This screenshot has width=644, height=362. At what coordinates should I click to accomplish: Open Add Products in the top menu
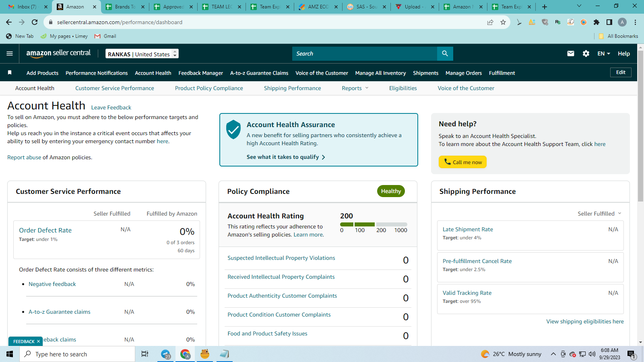[x=42, y=73]
